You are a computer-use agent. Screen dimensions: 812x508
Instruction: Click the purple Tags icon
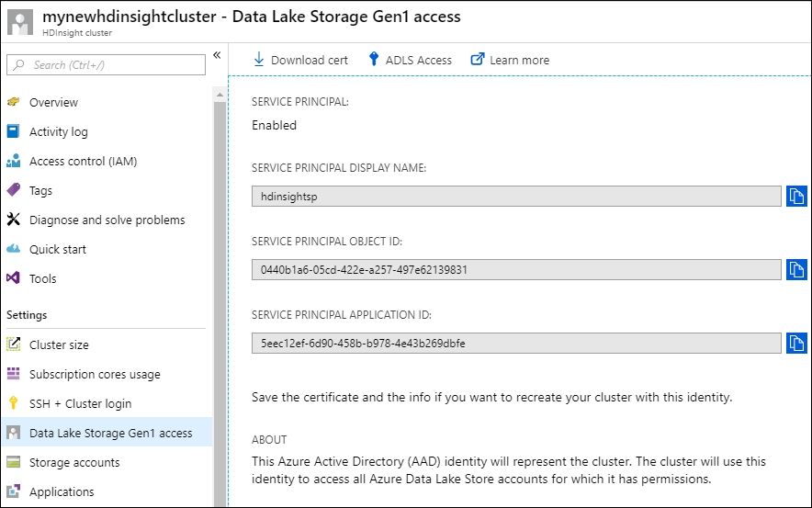click(x=14, y=190)
